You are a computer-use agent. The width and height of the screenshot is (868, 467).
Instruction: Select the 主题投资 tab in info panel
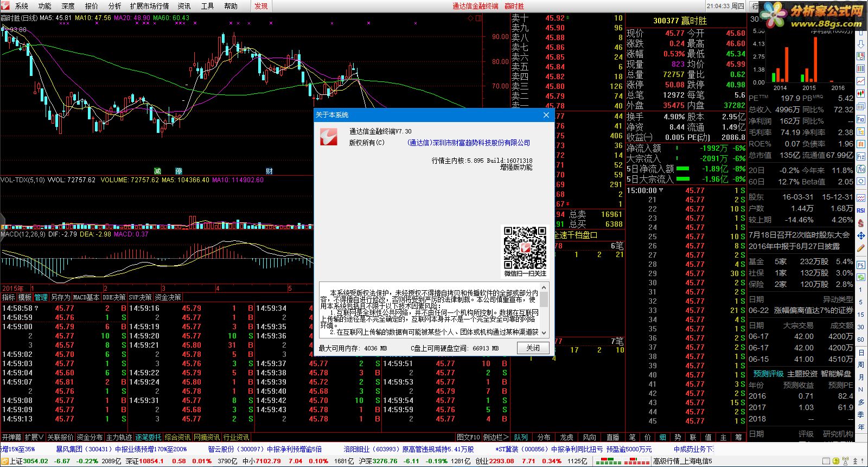tap(802, 374)
